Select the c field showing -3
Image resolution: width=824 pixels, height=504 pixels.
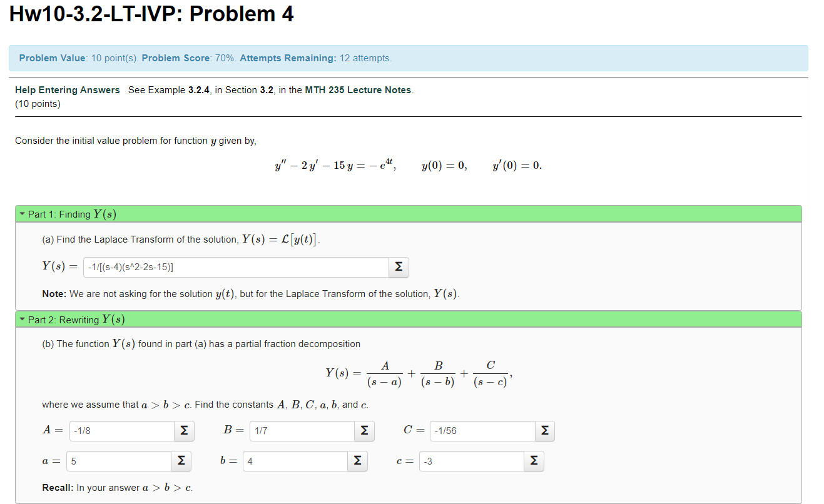[469, 461]
